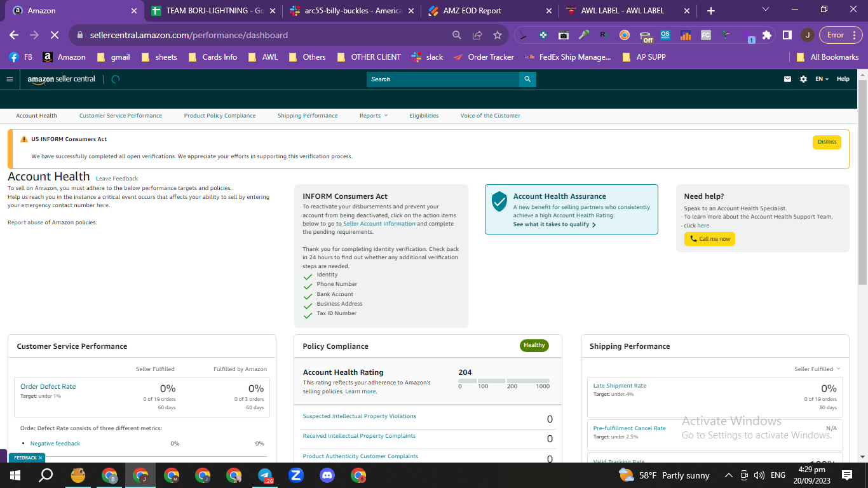Open the AP SUPP bookmark folder
This screenshot has width=868, height=488.
tap(644, 57)
